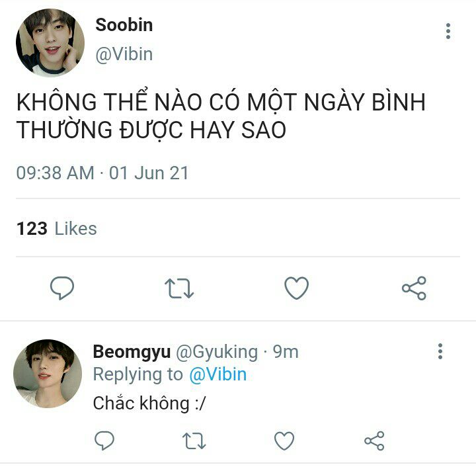Share Soobin's tweet via share icon
The image size is (476, 469).
click(x=414, y=288)
